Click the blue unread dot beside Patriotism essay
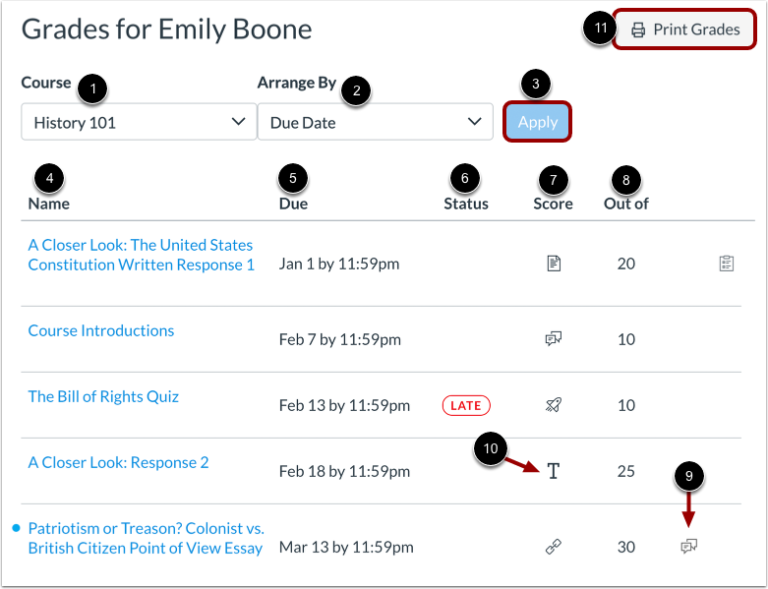The width and height of the screenshot is (768, 589). click(x=15, y=528)
